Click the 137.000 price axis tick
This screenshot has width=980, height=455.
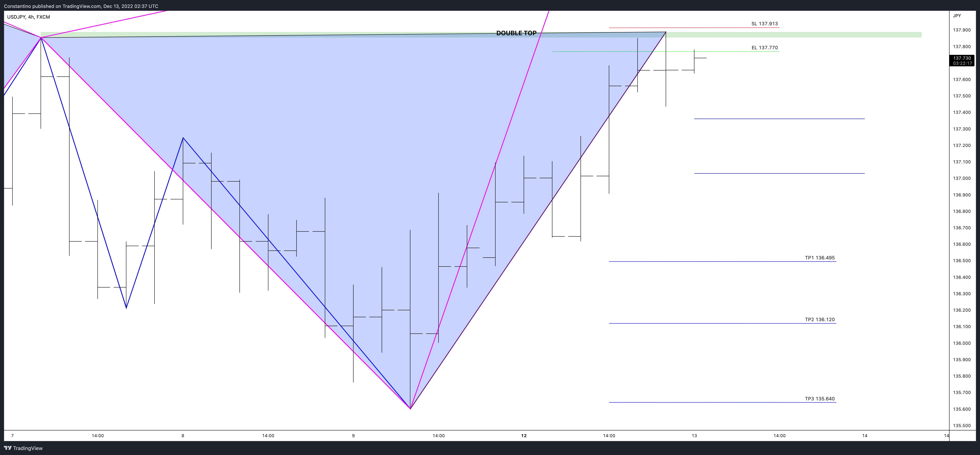click(961, 178)
